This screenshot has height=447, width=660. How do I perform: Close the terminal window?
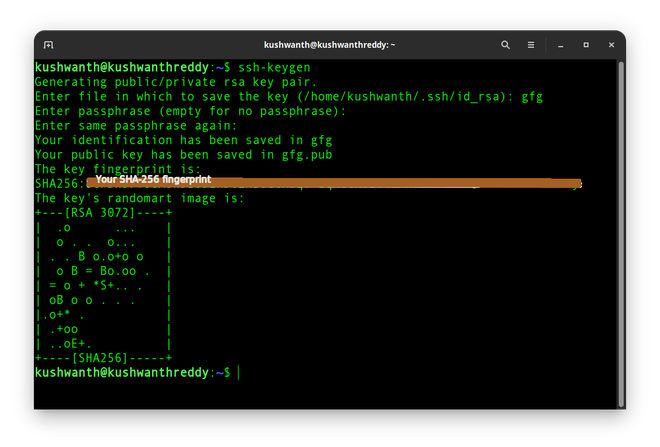tap(611, 45)
